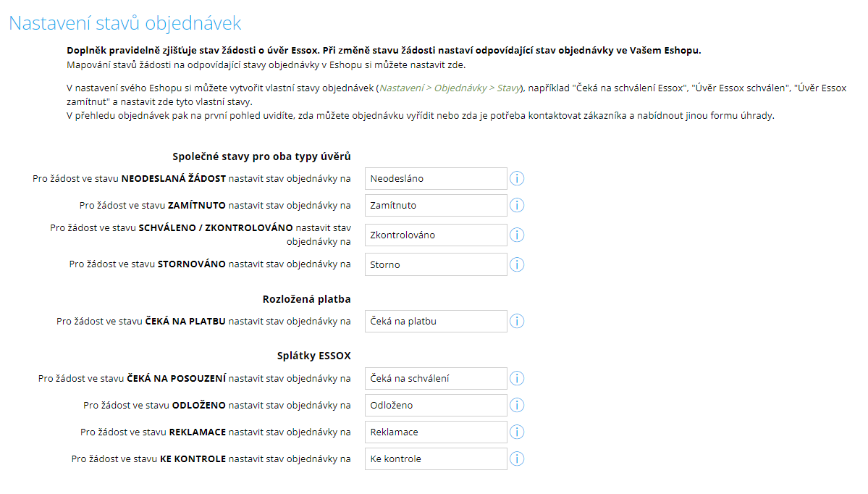Open info icon beside Čeká na platbu field
This screenshot has width=868, height=494.
pyautogui.click(x=517, y=321)
